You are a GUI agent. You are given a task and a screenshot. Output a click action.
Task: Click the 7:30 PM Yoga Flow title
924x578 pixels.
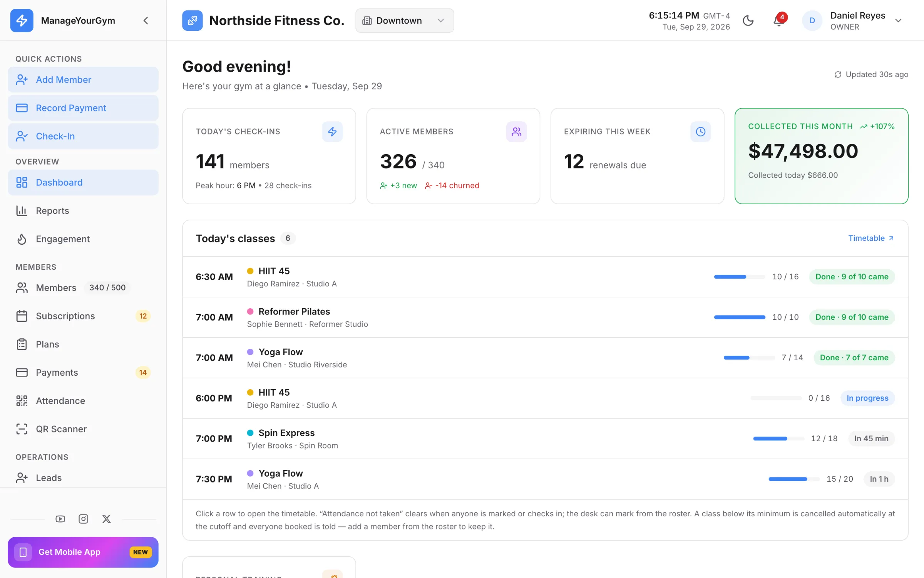[281, 473]
